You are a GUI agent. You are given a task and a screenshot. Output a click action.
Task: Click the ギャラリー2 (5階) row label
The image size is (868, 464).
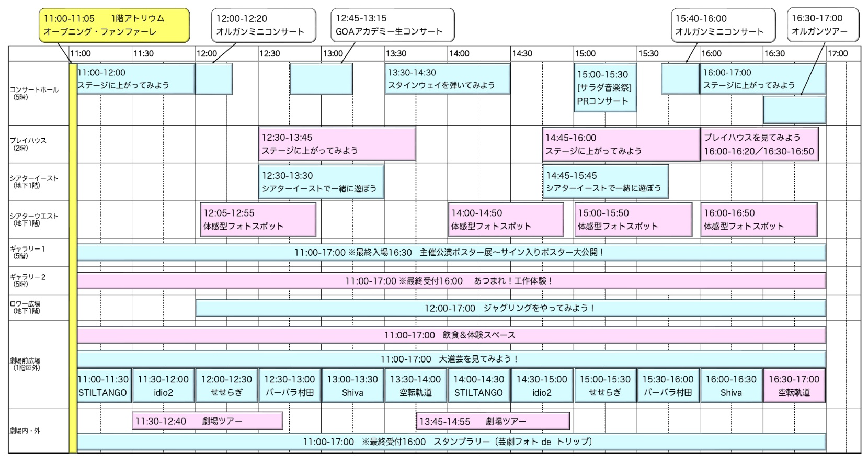pyautogui.click(x=27, y=281)
